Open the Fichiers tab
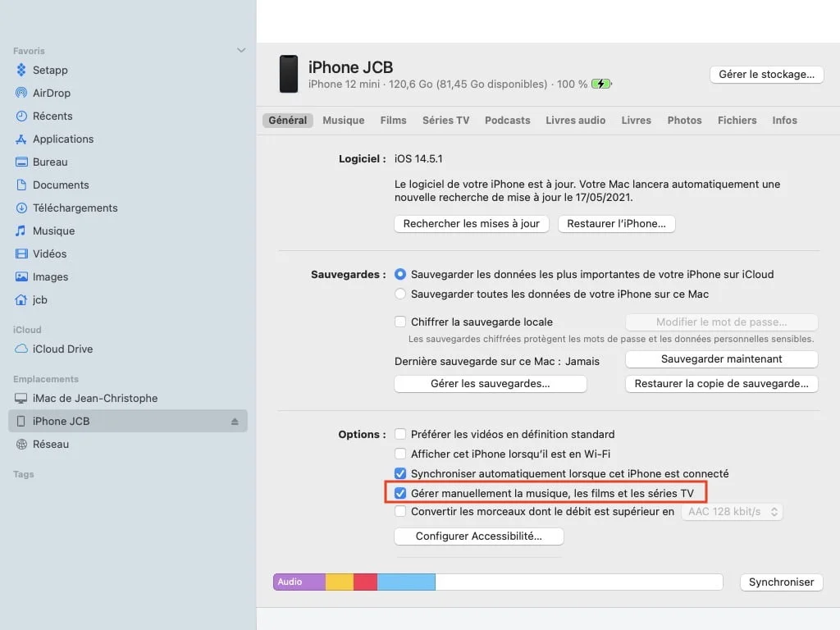Viewport: 840px width, 630px height. (x=737, y=121)
